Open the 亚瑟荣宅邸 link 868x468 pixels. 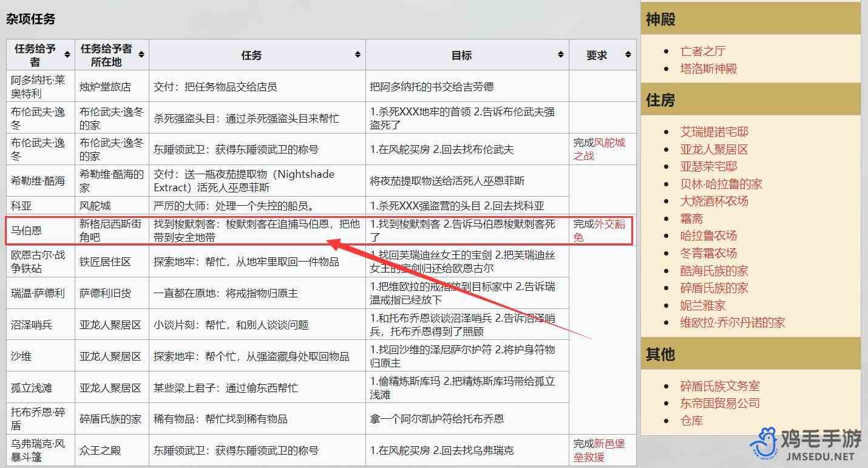tap(708, 166)
